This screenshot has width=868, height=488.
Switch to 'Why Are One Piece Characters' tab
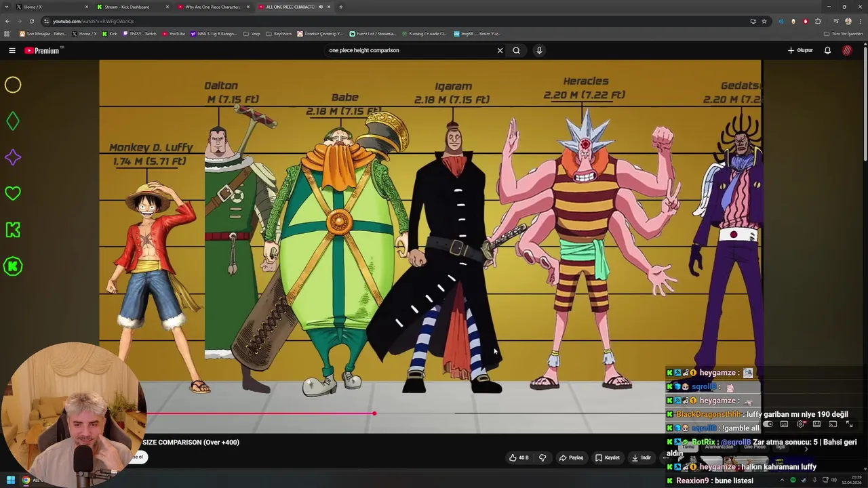pos(212,7)
